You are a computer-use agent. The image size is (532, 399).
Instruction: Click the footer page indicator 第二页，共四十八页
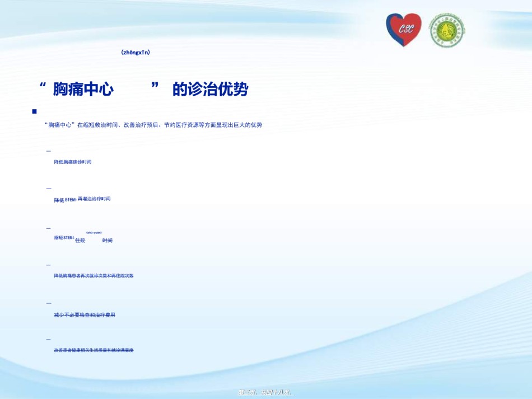coord(267,392)
